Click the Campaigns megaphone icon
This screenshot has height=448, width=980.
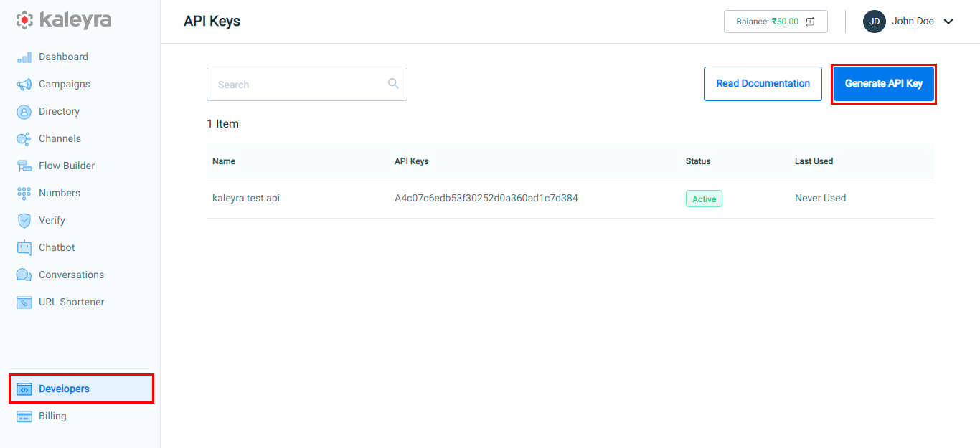coord(24,85)
